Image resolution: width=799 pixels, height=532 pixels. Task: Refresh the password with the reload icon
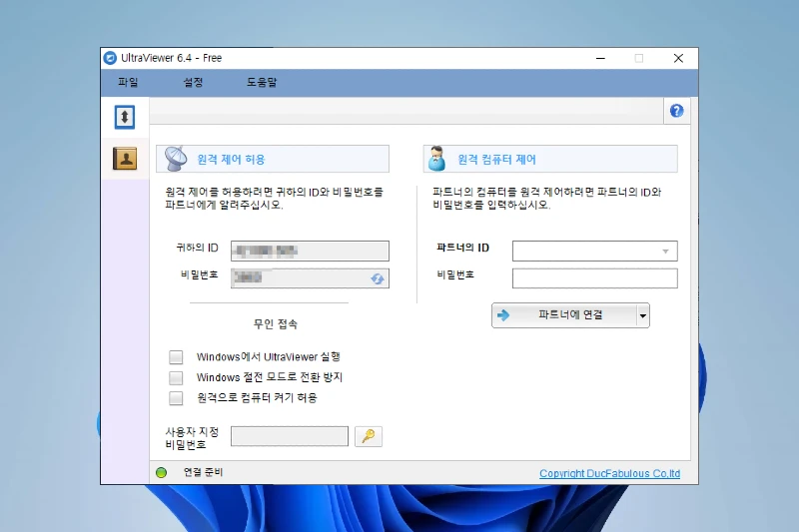378,278
